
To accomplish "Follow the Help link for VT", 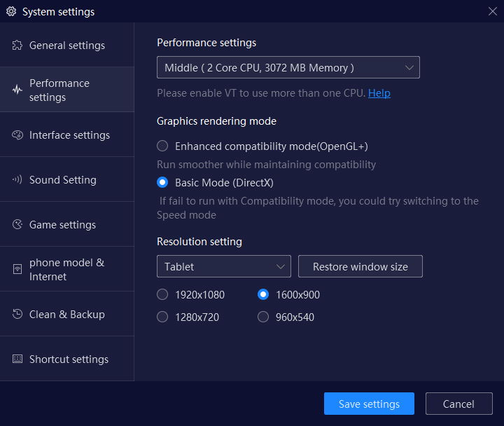I will pyautogui.click(x=379, y=93).
